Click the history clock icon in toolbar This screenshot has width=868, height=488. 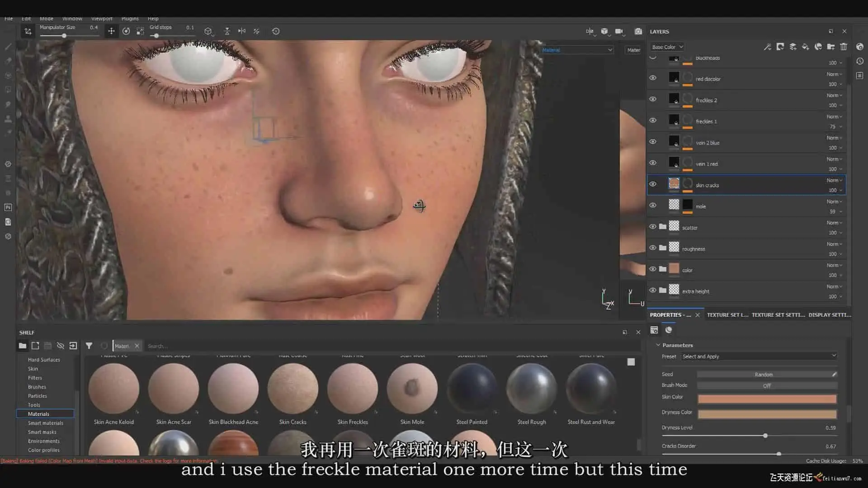coord(276,31)
